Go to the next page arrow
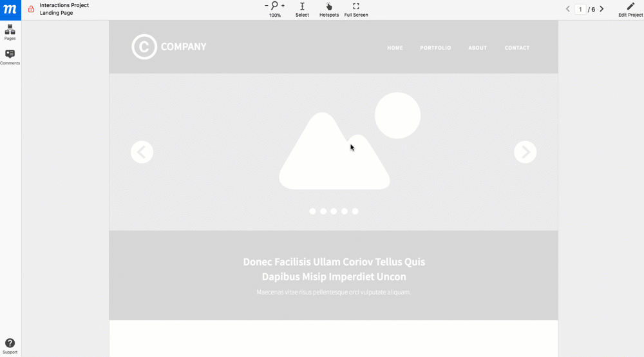 pyautogui.click(x=601, y=9)
